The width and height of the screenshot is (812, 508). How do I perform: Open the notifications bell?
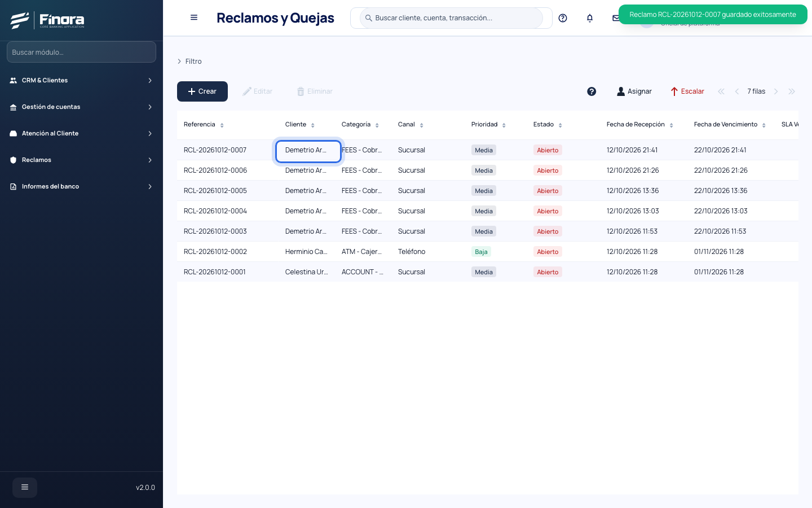point(590,18)
